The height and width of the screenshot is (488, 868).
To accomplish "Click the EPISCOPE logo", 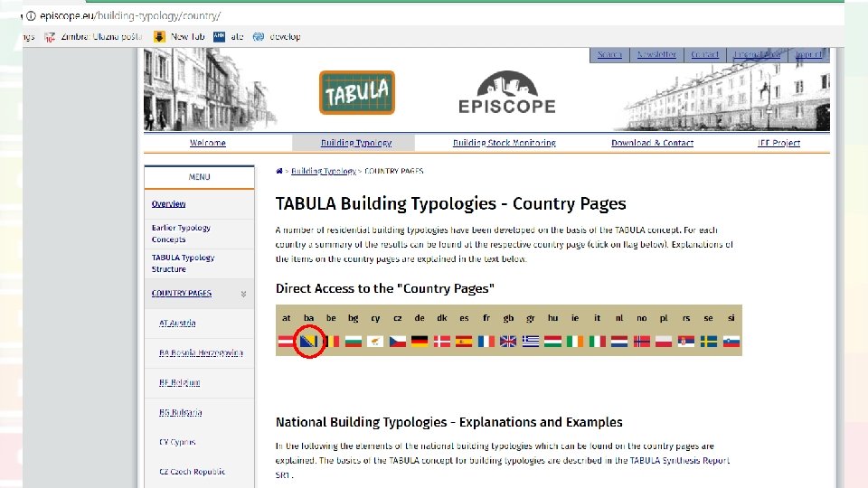I will coord(507,92).
